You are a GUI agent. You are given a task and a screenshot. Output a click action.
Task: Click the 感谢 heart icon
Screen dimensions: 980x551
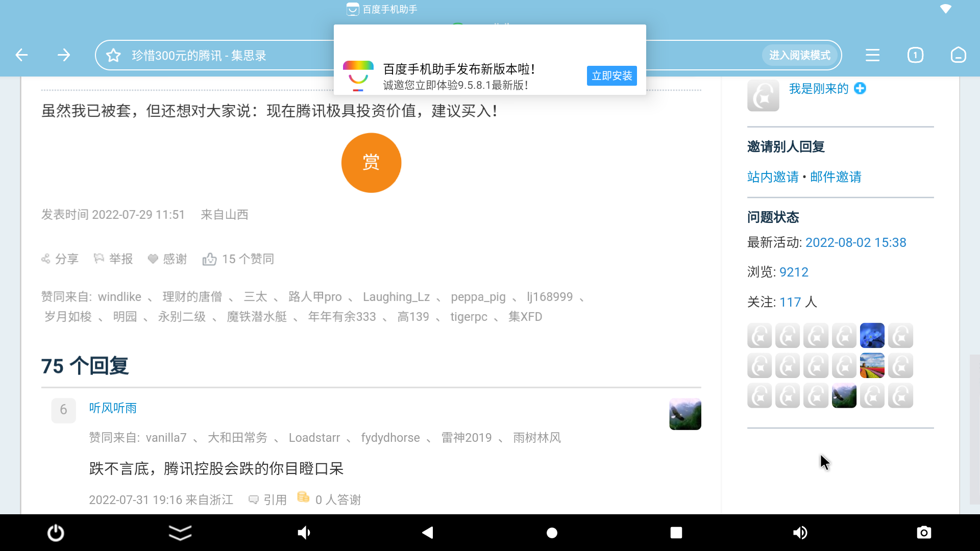pyautogui.click(x=153, y=259)
